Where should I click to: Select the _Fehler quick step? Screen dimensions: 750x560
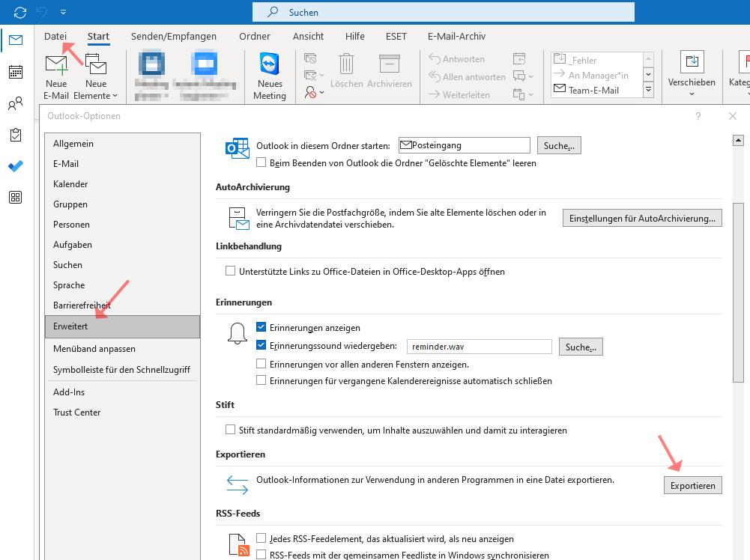597,60
